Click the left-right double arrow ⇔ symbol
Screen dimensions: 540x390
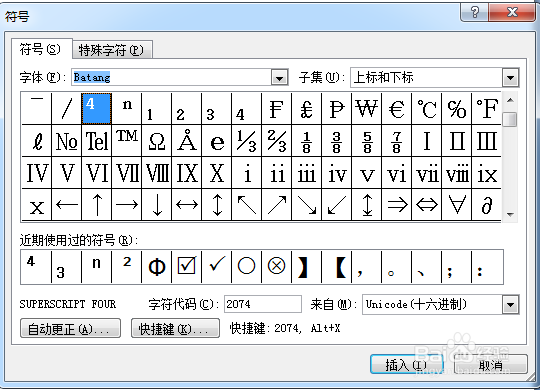point(426,205)
